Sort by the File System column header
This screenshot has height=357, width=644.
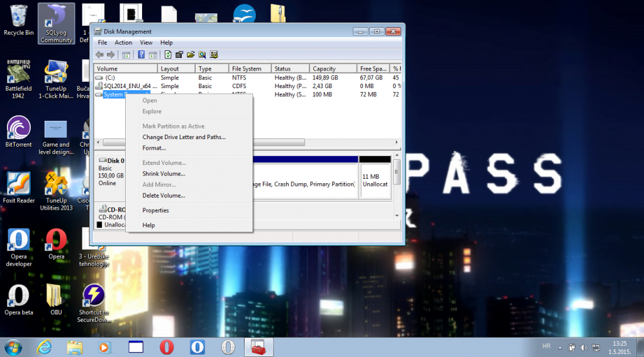pos(246,69)
